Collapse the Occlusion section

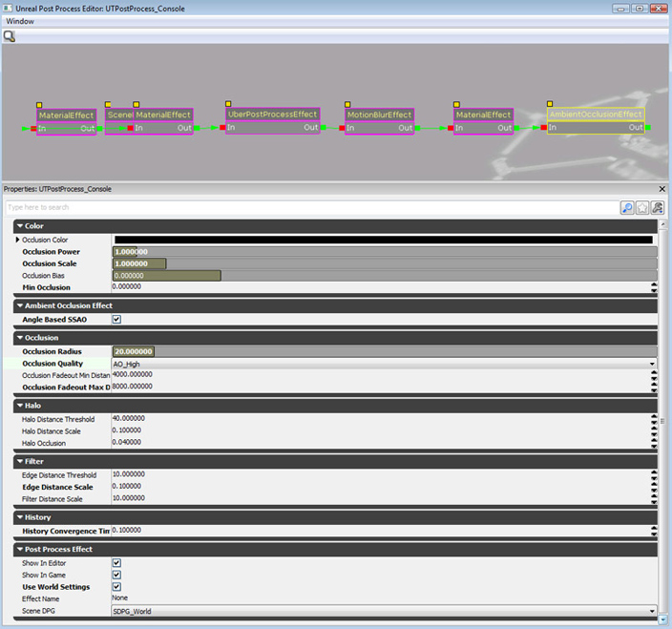point(20,338)
